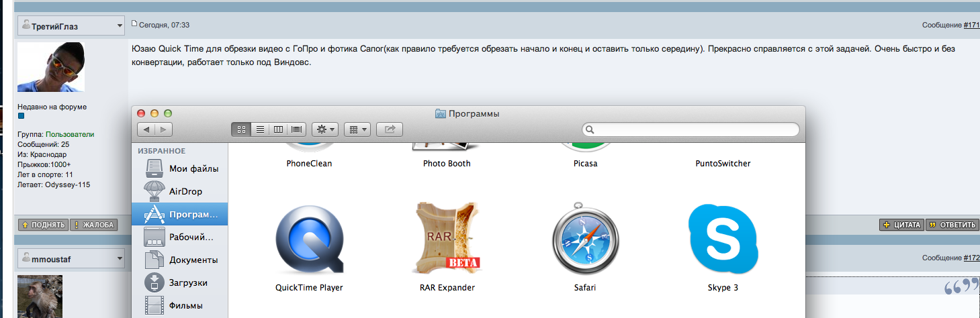
Task: Click the ПОДНЯТЬ button
Action: (43, 225)
